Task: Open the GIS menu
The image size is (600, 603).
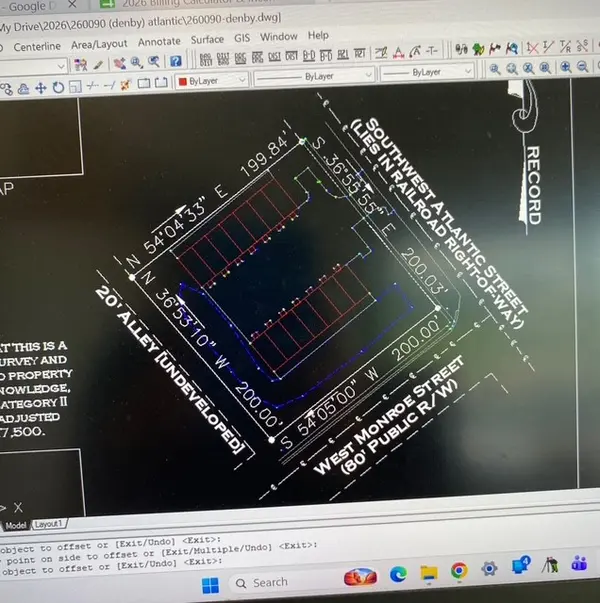Action: tap(242, 38)
